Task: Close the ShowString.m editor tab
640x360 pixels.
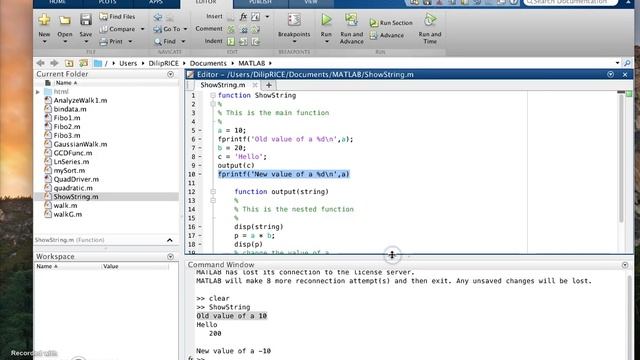Action: click(255, 85)
